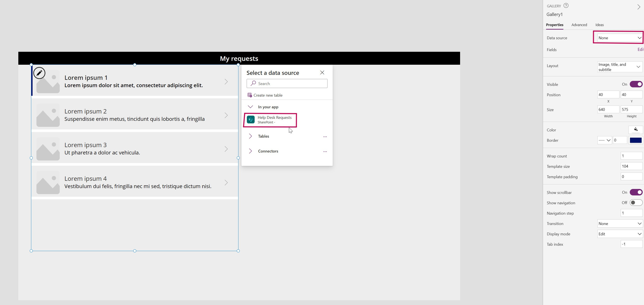Screen dimensions: 644x305
Task: Click the gallery help question mark icon
Action: [566, 6]
